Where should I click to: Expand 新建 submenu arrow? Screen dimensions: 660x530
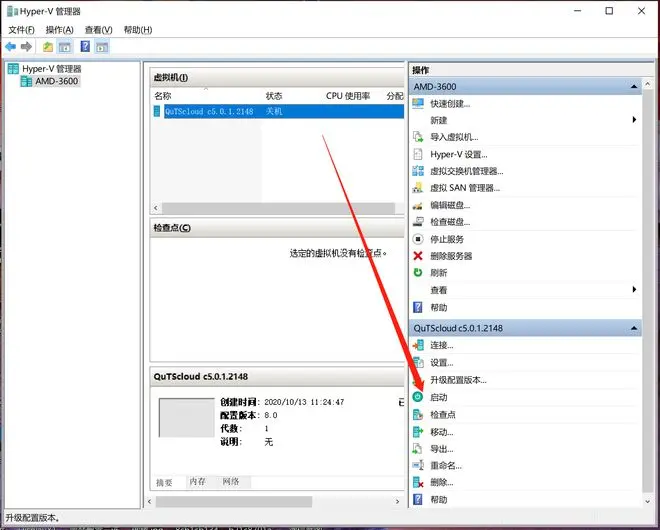634,120
